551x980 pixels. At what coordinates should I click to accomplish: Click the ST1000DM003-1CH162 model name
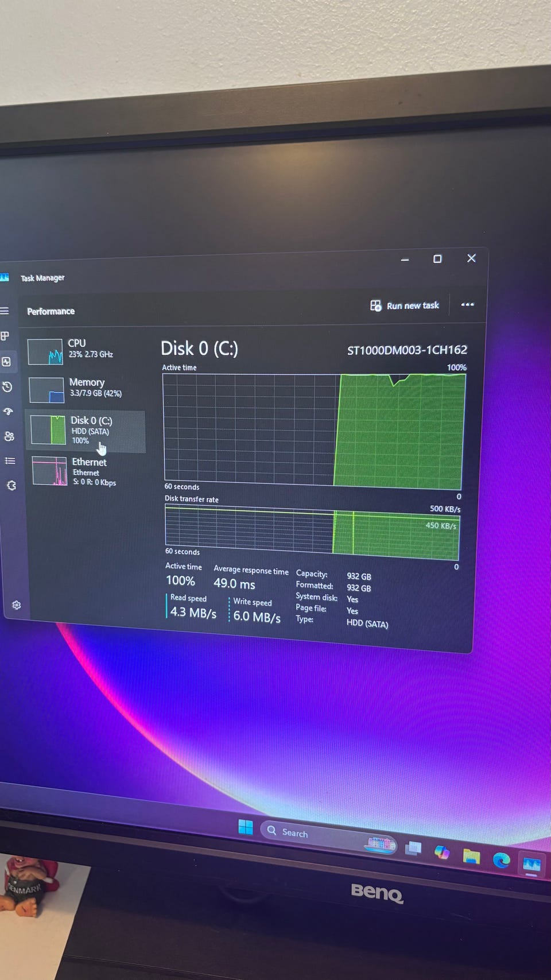[407, 350]
